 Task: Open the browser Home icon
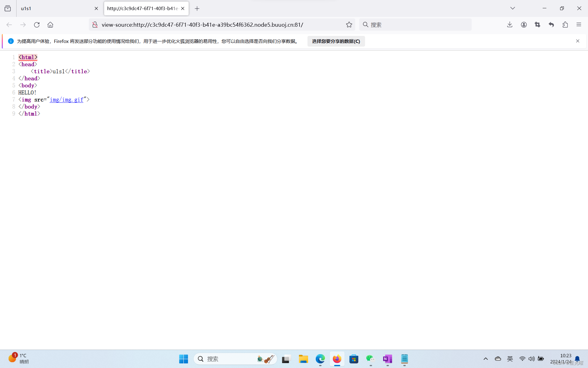click(x=50, y=25)
